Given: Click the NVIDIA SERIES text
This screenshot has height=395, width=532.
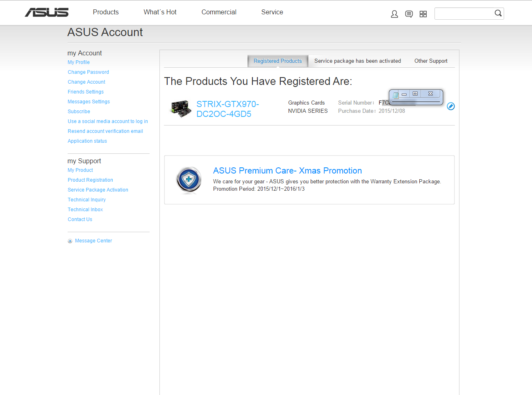Looking at the screenshot, I should tap(308, 111).
